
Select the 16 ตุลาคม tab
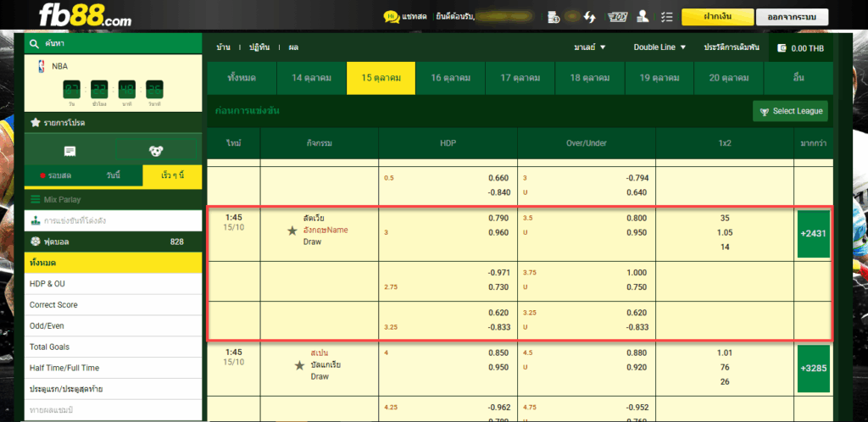(451, 78)
